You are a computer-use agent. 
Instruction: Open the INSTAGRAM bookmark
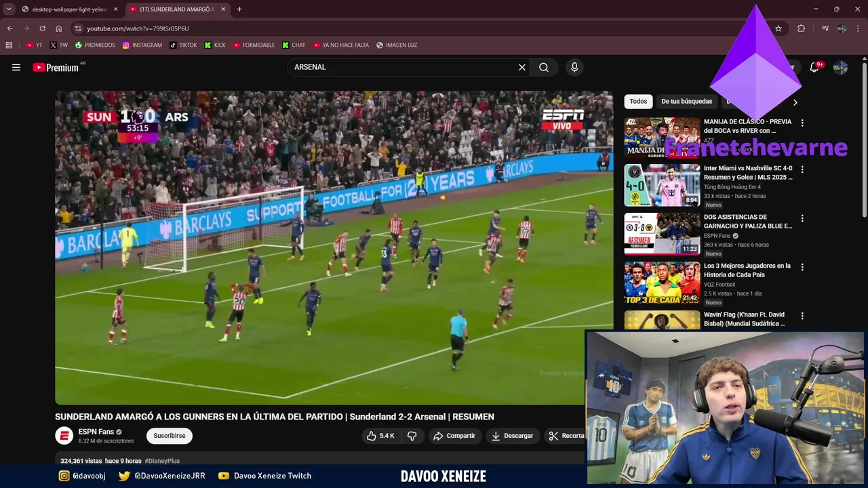point(142,45)
